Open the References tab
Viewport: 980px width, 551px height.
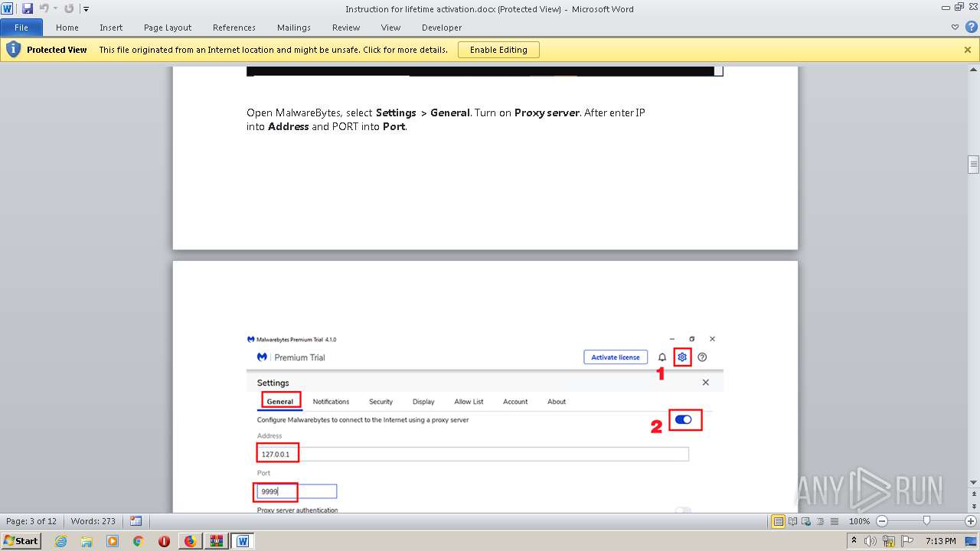[x=234, y=28]
